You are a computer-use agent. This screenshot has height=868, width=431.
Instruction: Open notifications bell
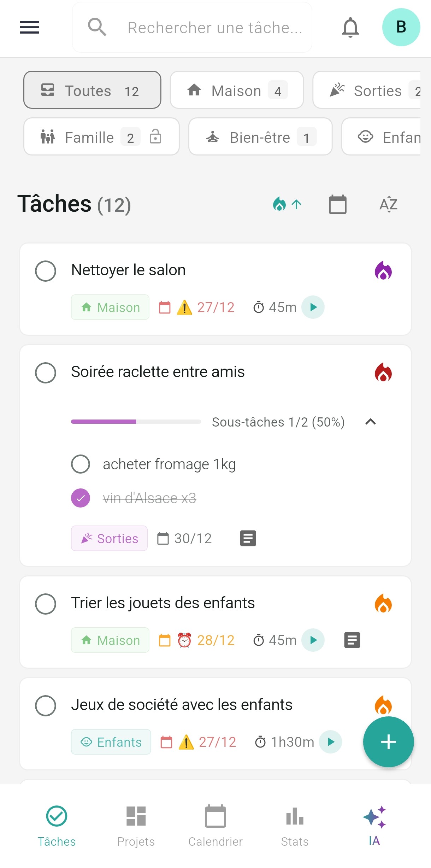[x=350, y=27]
